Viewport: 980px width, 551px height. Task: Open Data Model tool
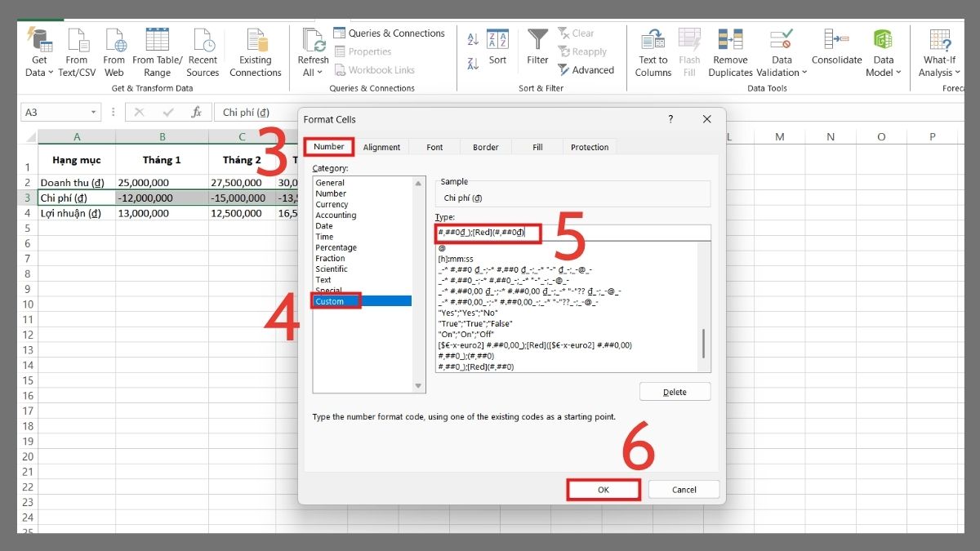[883, 52]
